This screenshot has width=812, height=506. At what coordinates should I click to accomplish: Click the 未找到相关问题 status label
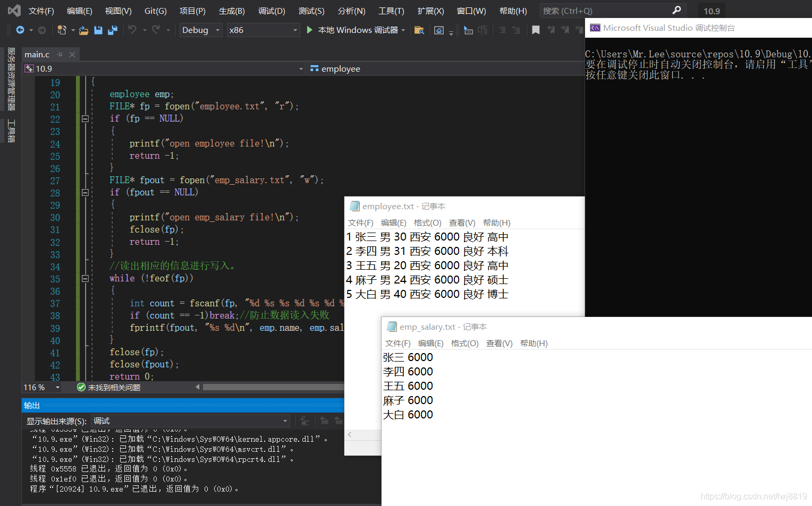coord(114,388)
